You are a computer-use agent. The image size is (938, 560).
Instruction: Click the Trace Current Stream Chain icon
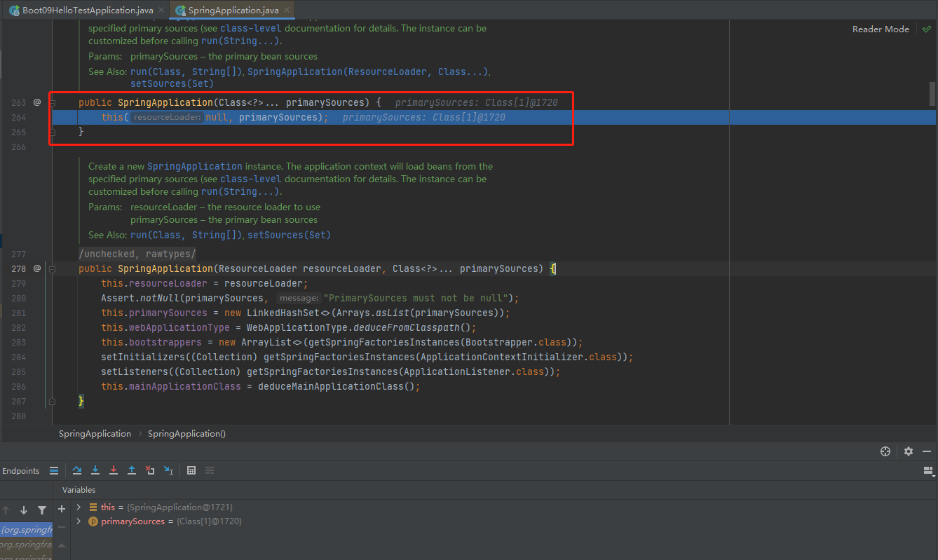(x=210, y=470)
